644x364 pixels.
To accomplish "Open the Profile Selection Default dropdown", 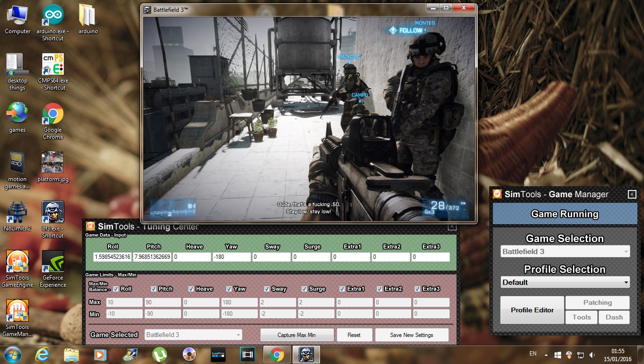I will pos(565,282).
